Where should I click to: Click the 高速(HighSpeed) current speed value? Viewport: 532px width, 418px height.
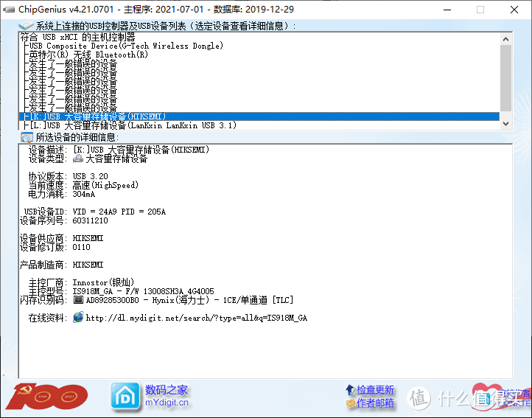click(x=105, y=185)
